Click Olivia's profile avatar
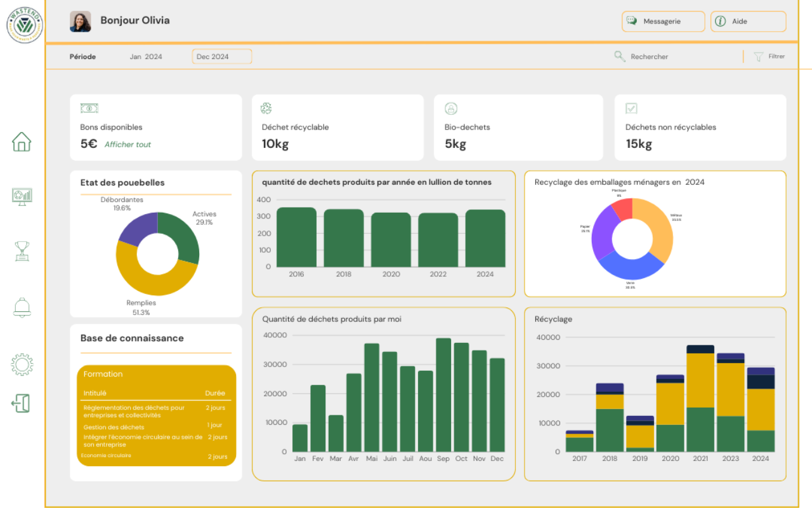This screenshot has width=812, height=508. 80,22
